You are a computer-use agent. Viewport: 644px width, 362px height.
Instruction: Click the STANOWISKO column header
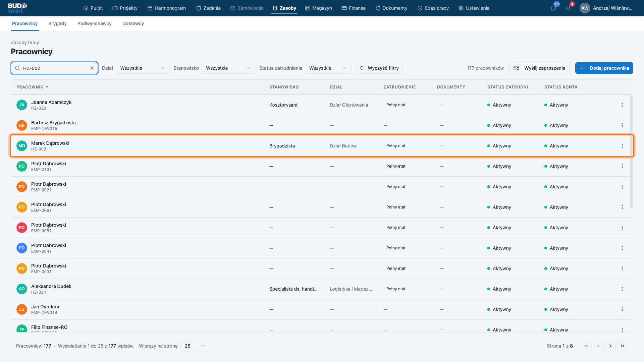(x=284, y=87)
